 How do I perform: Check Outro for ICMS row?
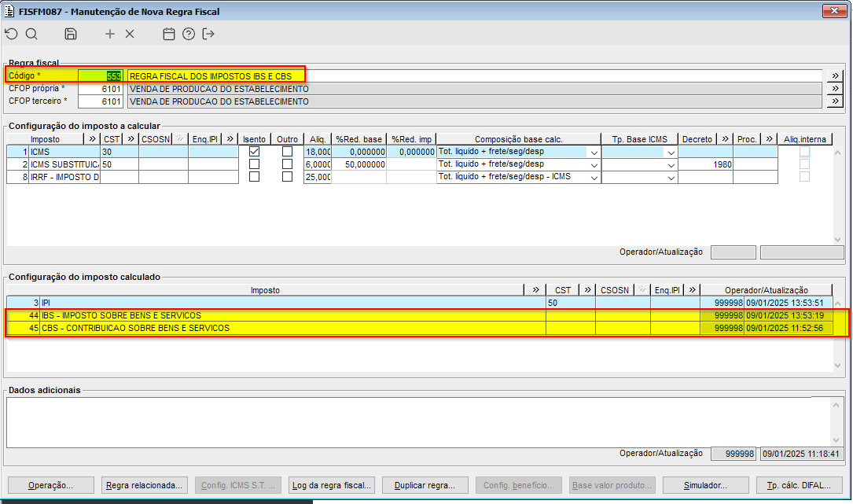coord(287,151)
